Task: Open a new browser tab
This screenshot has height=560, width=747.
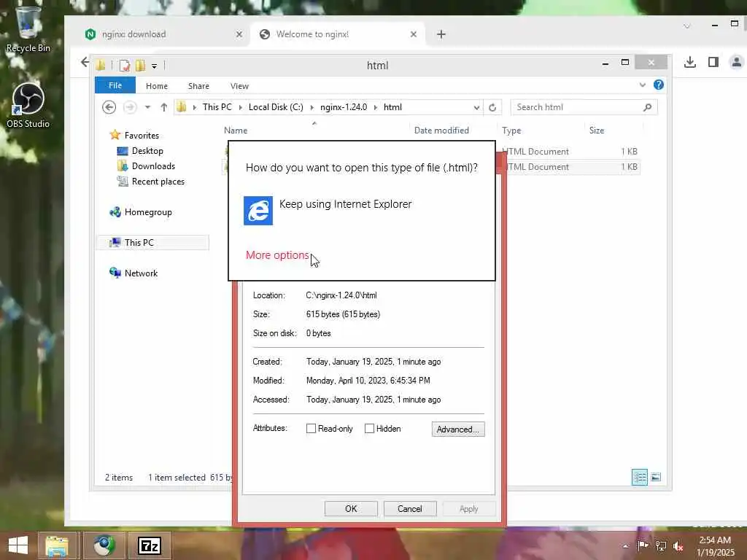Action: pos(441,34)
